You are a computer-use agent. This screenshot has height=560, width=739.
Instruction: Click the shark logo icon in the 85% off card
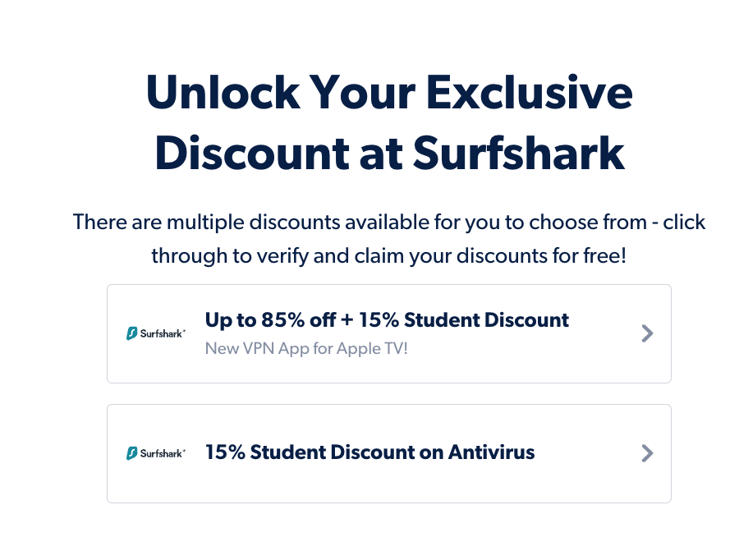[x=131, y=334]
